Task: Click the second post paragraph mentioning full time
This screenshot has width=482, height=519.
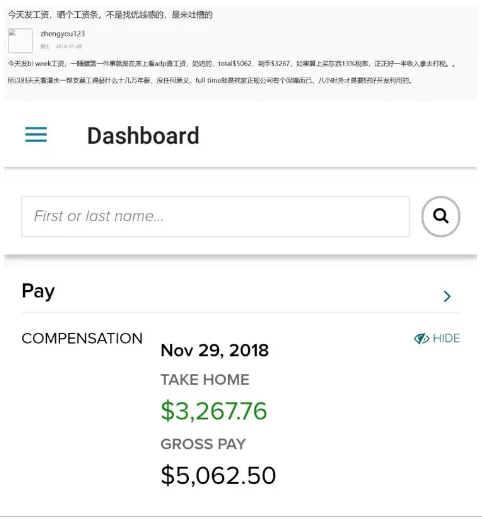Action: click(210, 80)
